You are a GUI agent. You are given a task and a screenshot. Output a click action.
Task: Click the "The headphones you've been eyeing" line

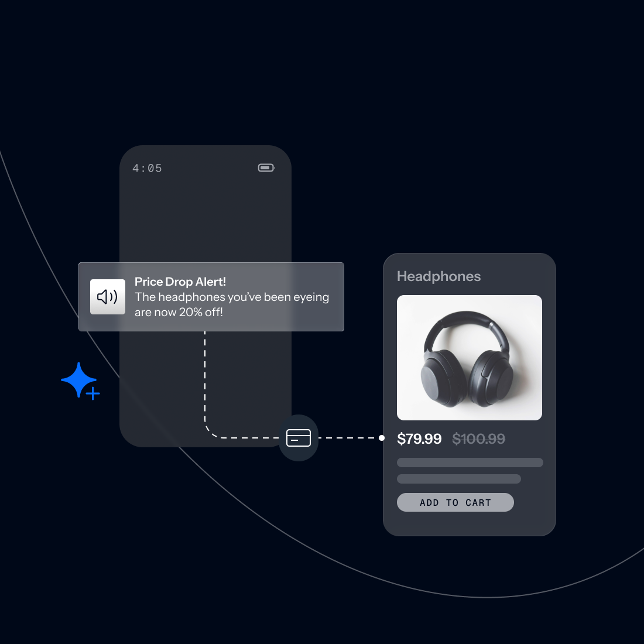[231, 297]
